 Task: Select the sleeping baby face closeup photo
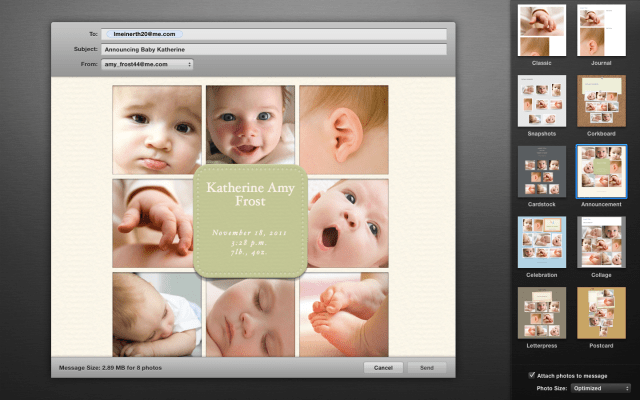click(250, 318)
